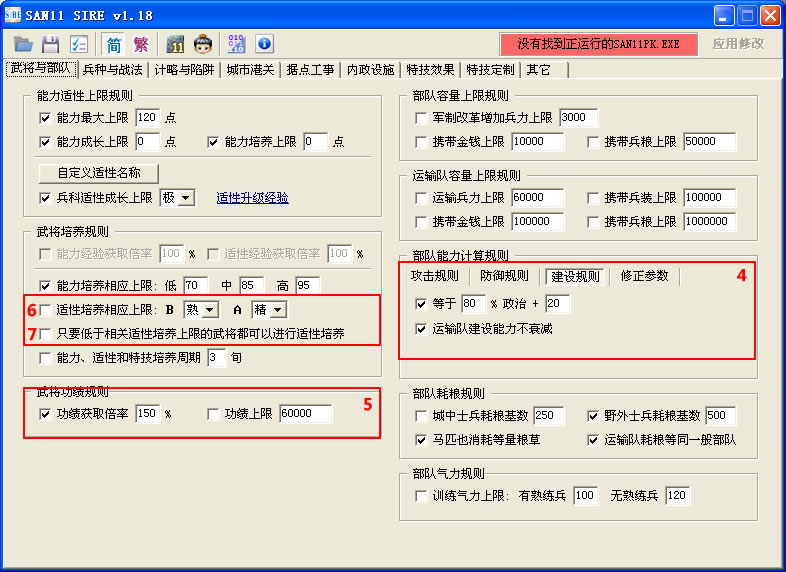Click the character face toolbar icon
Viewport: 786px width, 572px height.
click(203, 44)
